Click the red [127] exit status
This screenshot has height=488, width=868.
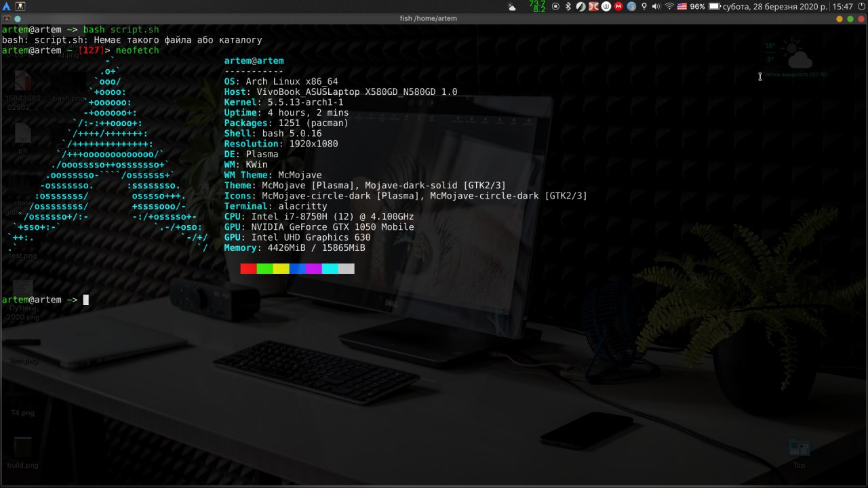92,50
